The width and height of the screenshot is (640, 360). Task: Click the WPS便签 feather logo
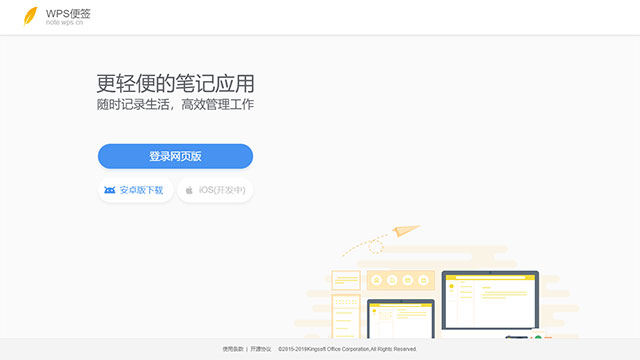coord(31,16)
